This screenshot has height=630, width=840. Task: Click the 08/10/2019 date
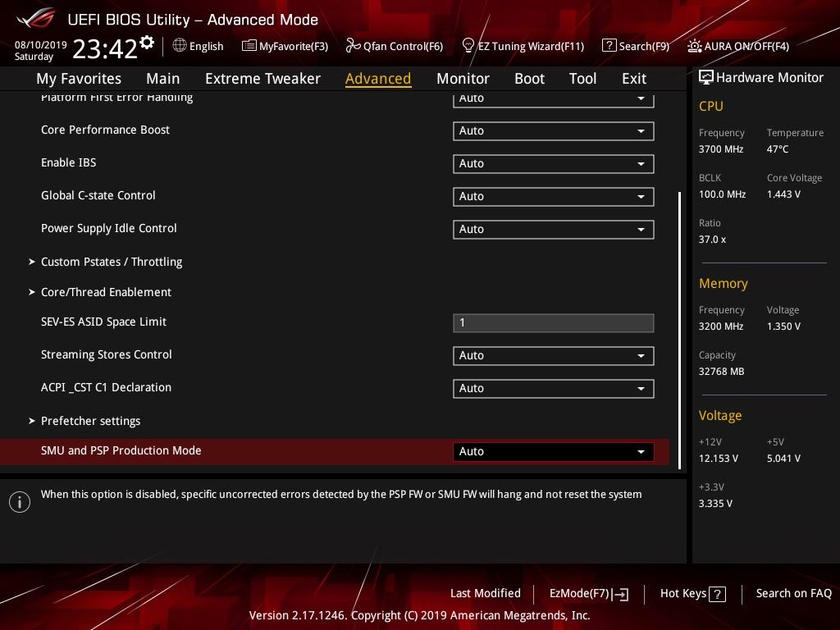41,45
